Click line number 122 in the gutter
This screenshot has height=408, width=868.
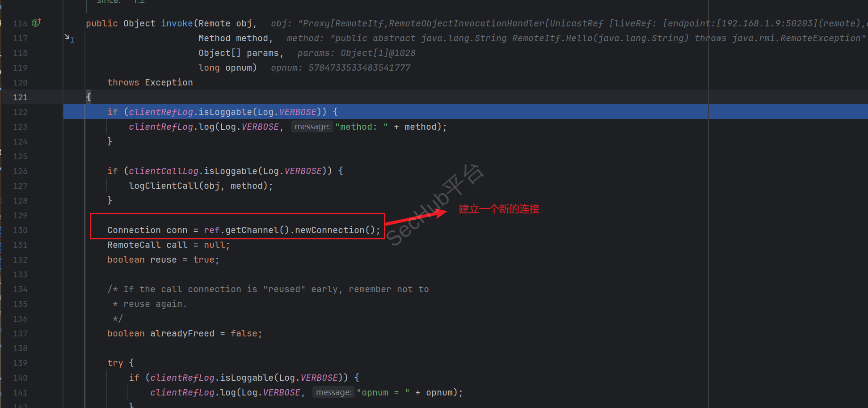point(20,112)
